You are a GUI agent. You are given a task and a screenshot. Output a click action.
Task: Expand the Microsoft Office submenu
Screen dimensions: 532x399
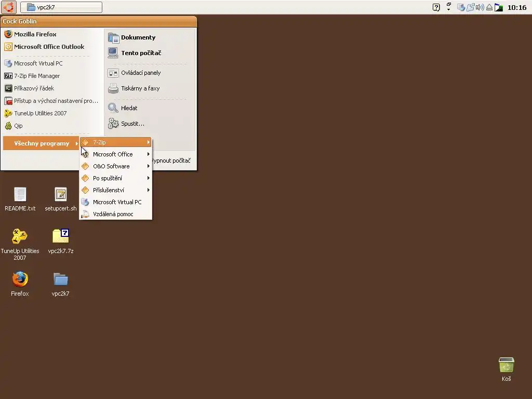[116, 154]
